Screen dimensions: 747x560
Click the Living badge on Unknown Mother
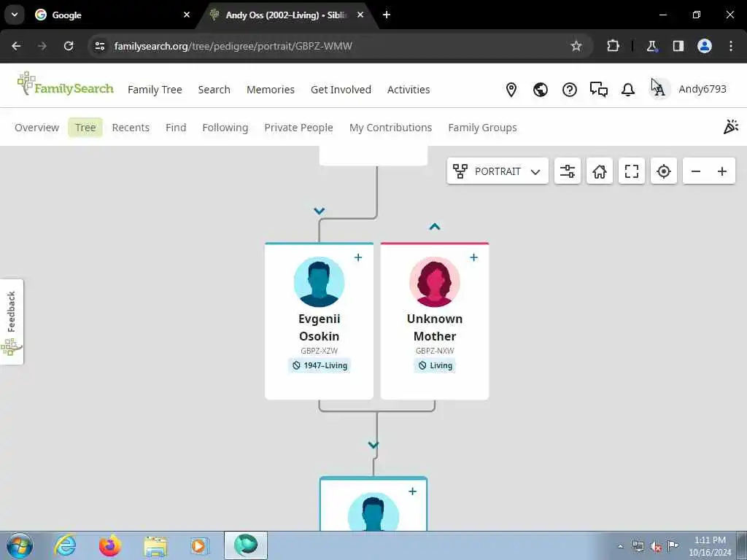(x=435, y=365)
